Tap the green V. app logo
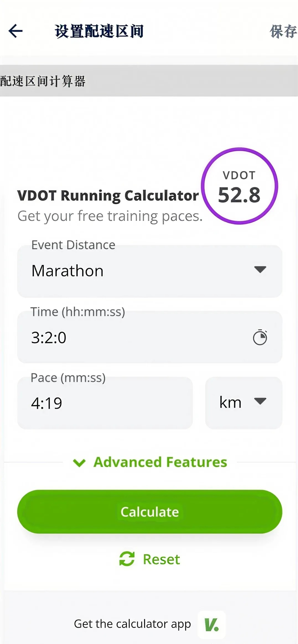Image resolution: width=298 pixels, height=644 pixels. pyautogui.click(x=211, y=625)
